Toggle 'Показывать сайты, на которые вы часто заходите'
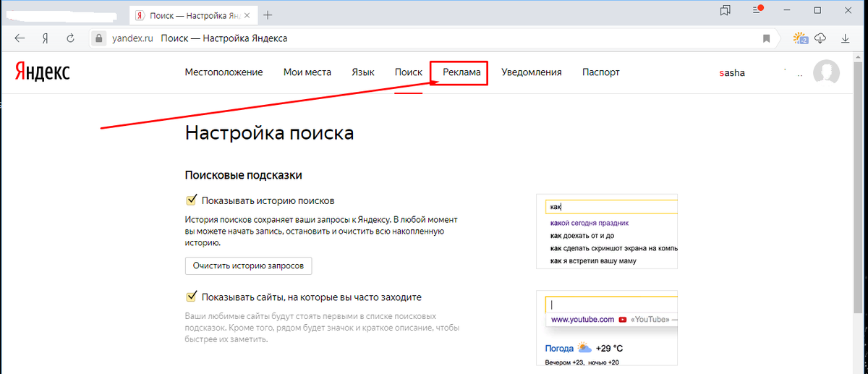 click(192, 297)
